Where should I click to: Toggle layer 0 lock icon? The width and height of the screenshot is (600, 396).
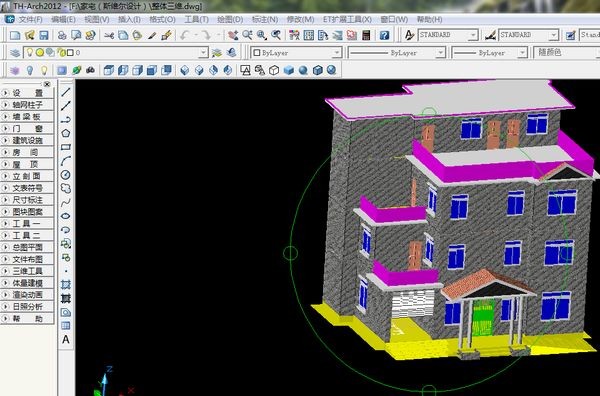61,52
